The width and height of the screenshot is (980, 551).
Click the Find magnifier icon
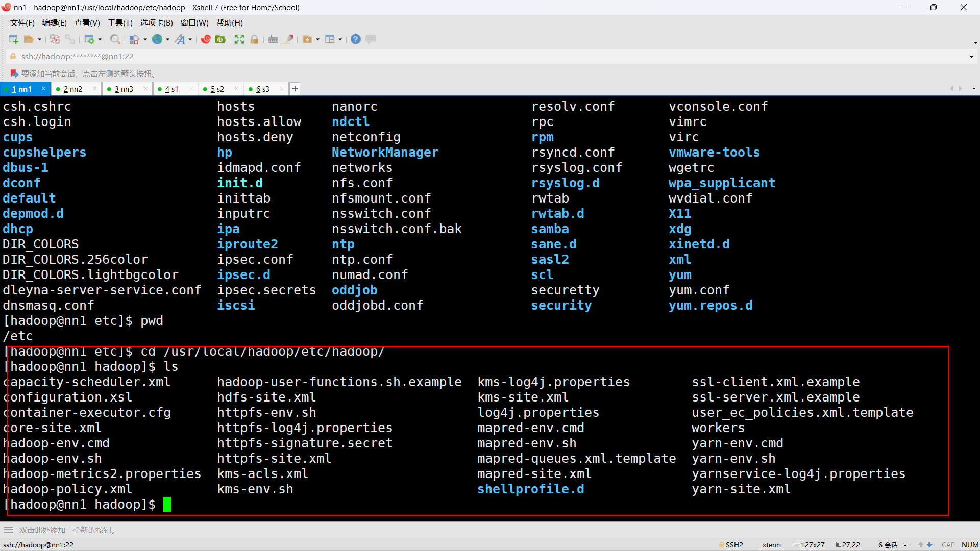click(115, 39)
